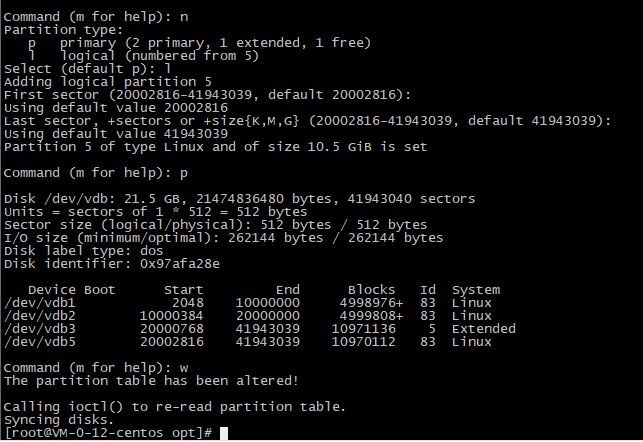Click the /dev/vdb3 partition entry
Viewport: 643px width, 442px height.
pyautogui.click(x=37, y=329)
